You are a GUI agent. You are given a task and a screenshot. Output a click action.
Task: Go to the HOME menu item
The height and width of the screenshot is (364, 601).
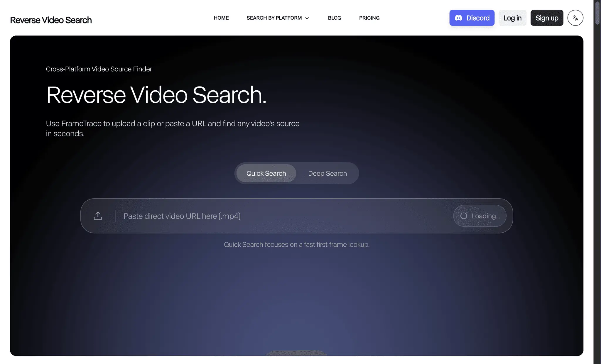pyautogui.click(x=221, y=18)
